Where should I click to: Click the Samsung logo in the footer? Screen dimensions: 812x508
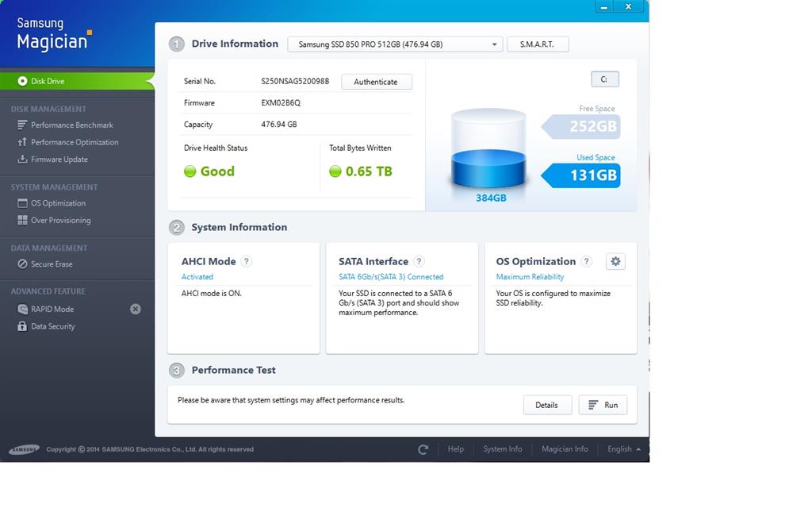pos(24,449)
